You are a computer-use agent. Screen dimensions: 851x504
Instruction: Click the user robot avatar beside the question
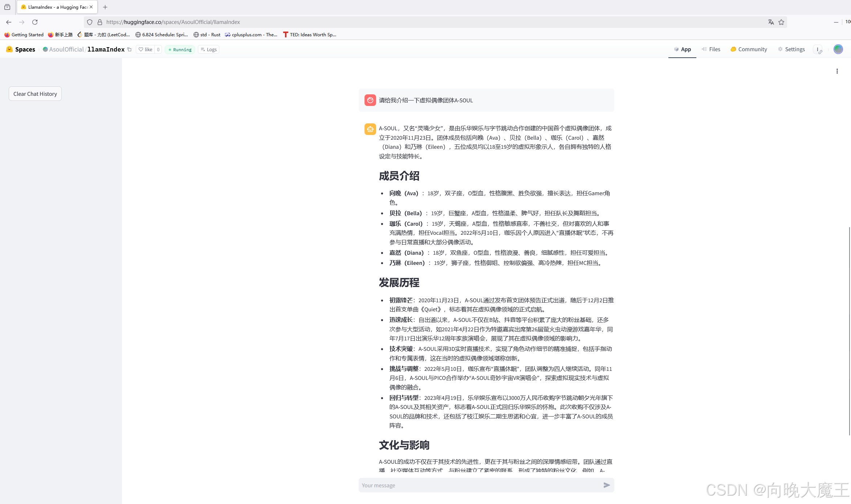[x=370, y=100]
